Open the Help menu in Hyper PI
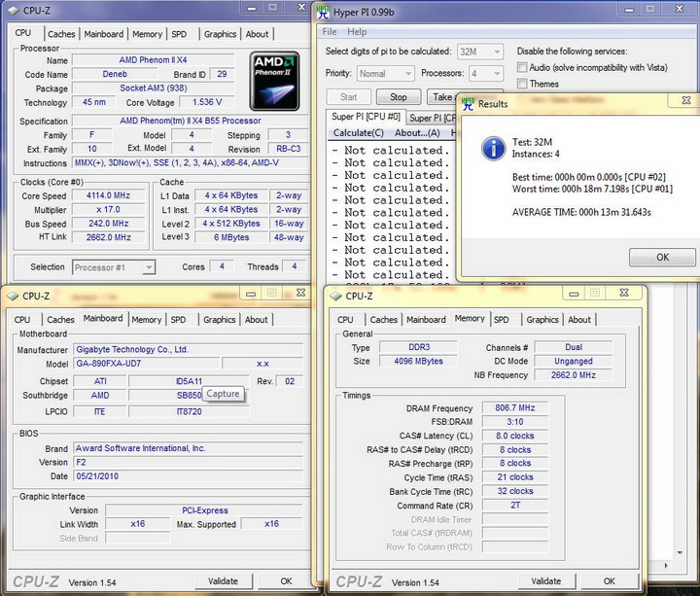This screenshot has height=596, width=700. (357, 32)
